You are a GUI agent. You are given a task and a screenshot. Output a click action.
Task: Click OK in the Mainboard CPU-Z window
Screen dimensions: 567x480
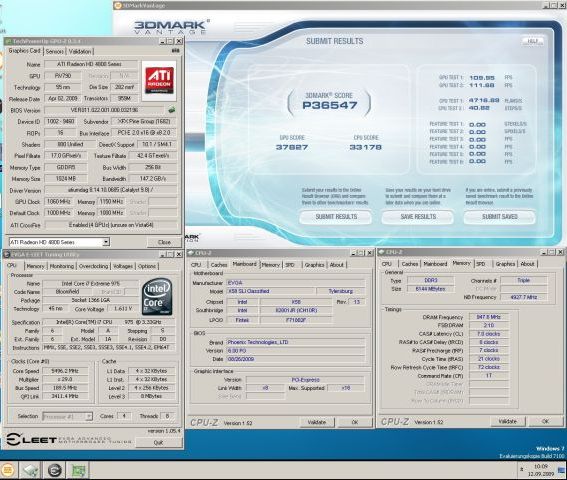(x=355, y=422)
